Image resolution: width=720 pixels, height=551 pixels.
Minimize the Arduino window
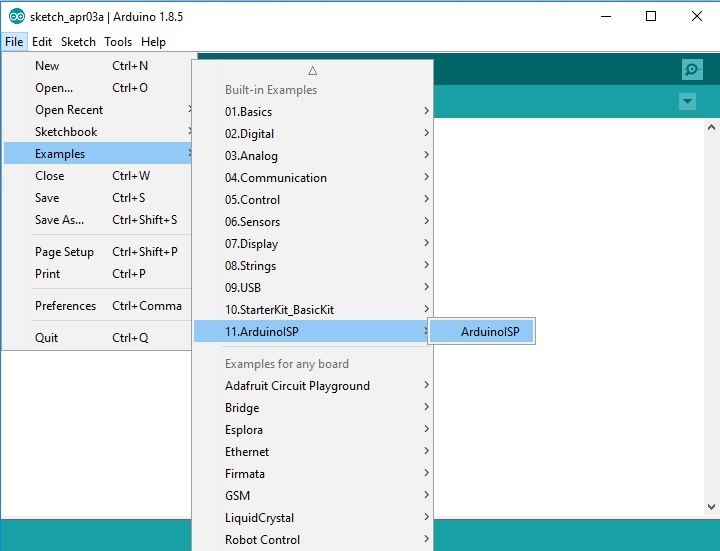coord(606,17)
